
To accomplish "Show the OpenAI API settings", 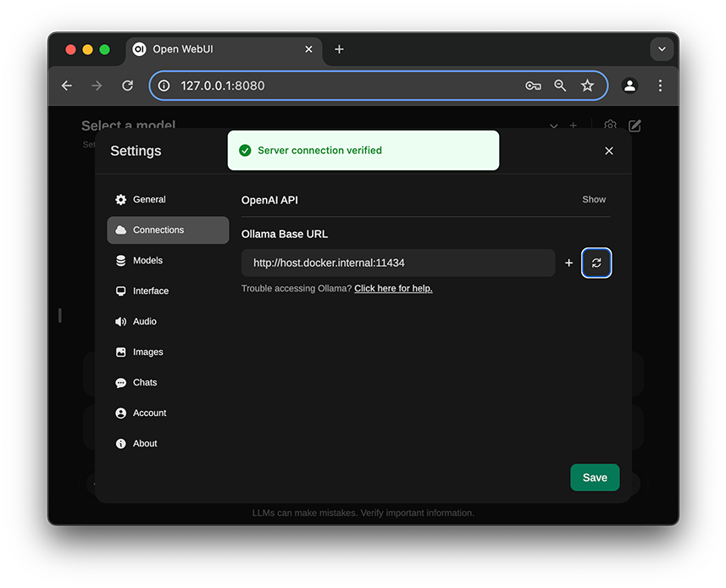I will pyautogui.click(x=594, y=200).
